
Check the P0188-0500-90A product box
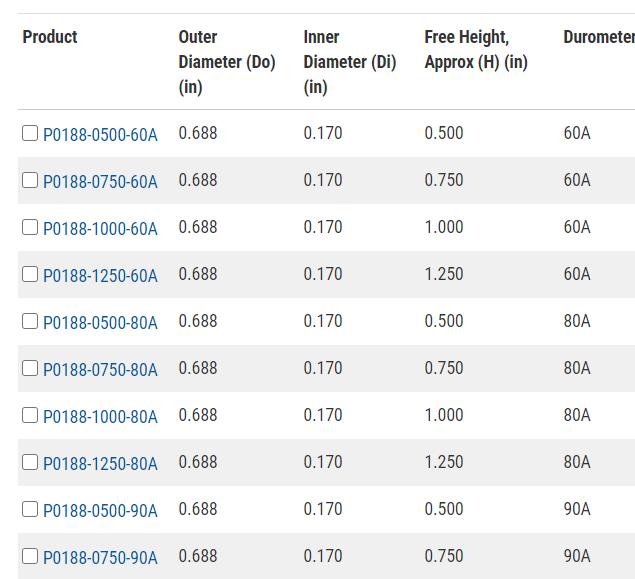tap(30, 509)
